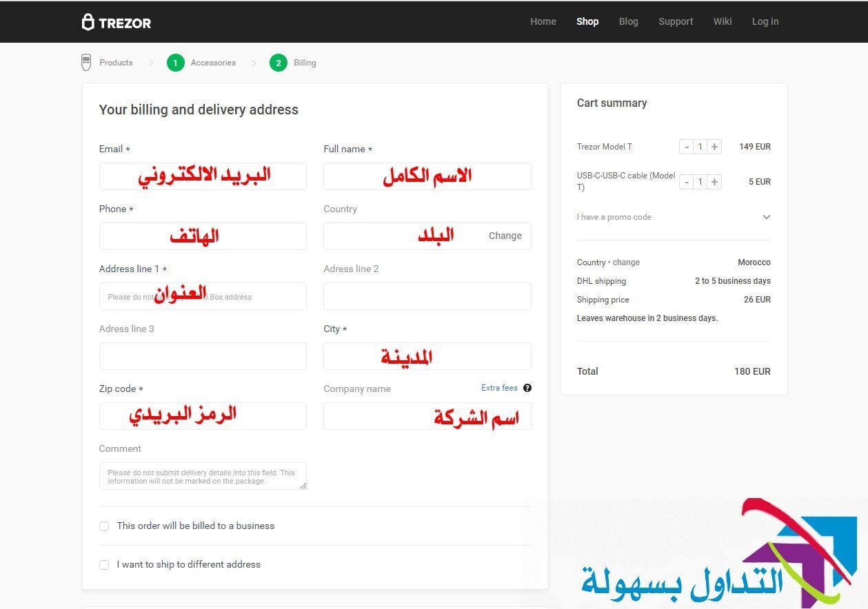The height and width of the screenshot is (609, 868).
Task: Open the Shop menu item
Action: 587,21
